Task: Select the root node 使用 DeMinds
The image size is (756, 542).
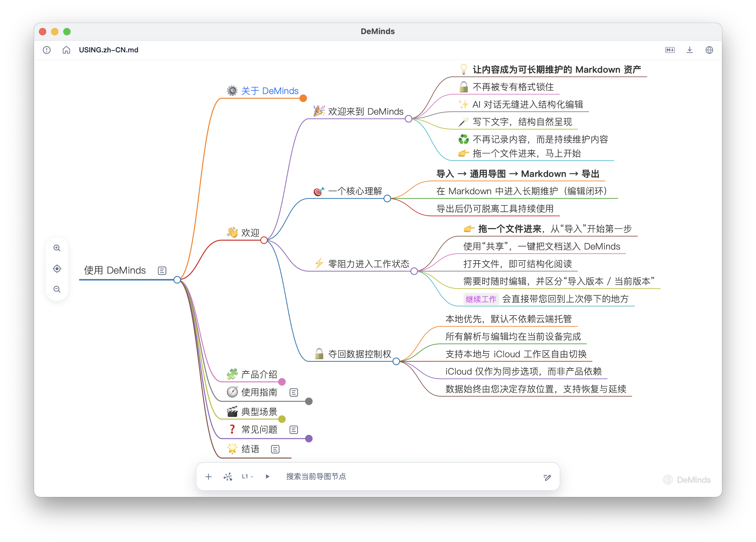Action: pos(115,270)
